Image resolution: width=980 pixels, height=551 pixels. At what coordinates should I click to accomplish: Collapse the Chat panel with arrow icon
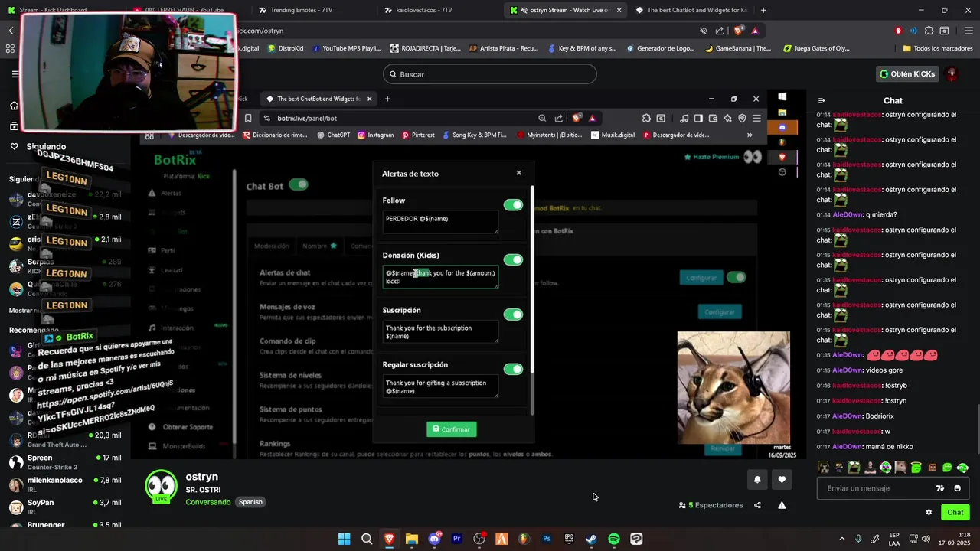point(822,100)
